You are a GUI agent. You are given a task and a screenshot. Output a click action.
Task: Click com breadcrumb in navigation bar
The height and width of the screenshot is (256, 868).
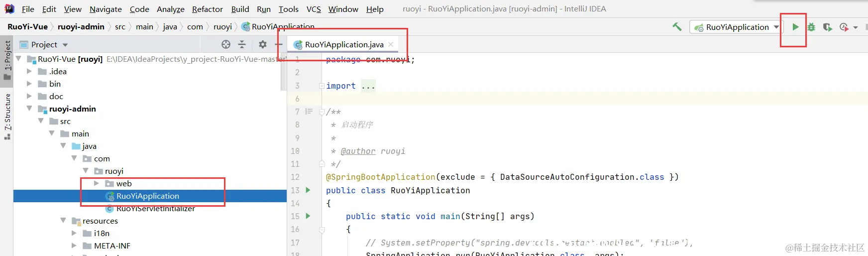(x=195, y=27)
